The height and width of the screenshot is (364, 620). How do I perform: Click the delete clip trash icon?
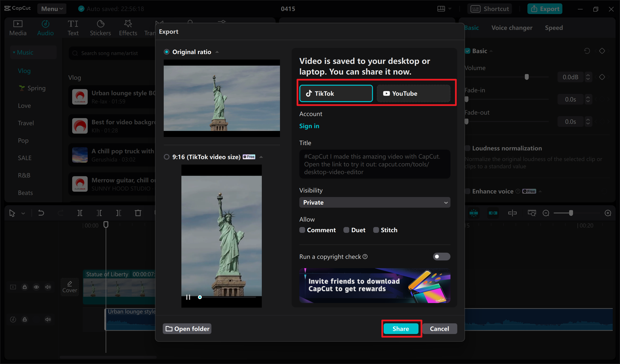click(x=138, y=213)
